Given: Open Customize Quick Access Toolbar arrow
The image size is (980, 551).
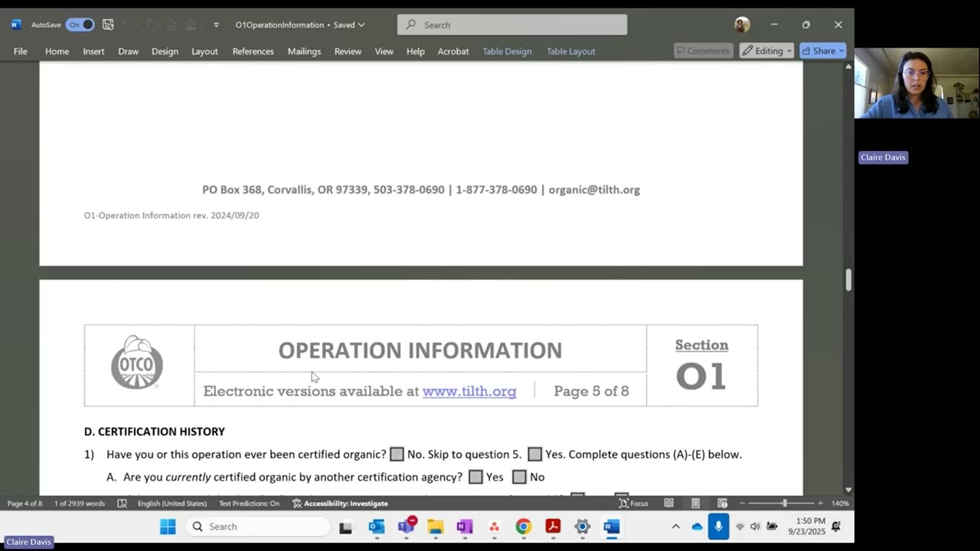Looking at the screenshot, I should tap(216, 24).
